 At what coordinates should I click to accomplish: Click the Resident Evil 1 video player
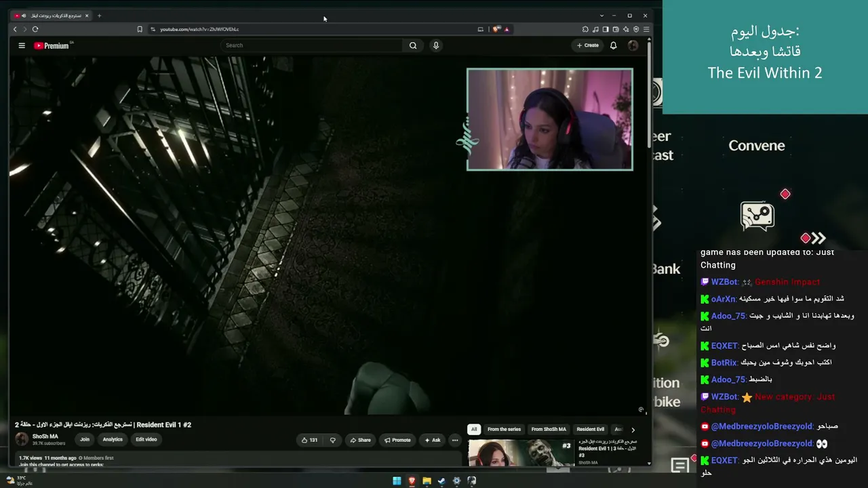(328, 235)
